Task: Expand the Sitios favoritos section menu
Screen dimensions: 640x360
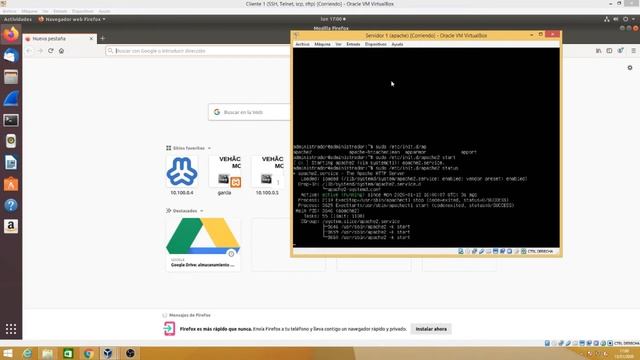Action: click(209, 148)
